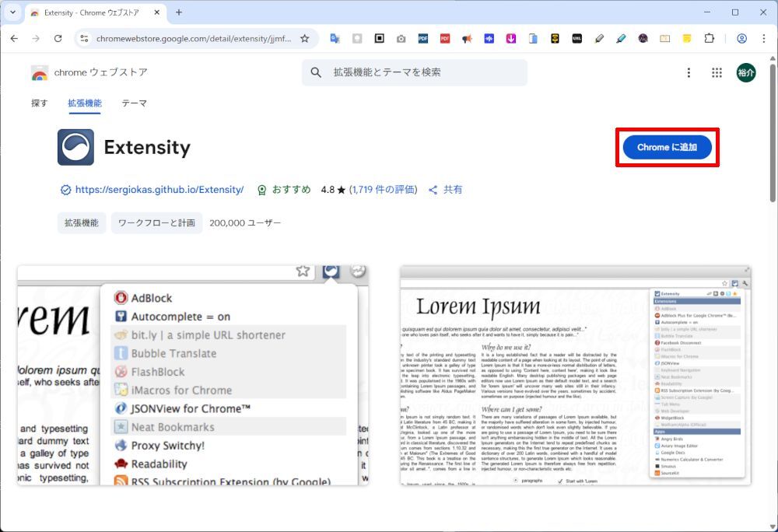Click the yellow and black extension icon
Screen dimensions: 778x532
click(x=555, y=39)
